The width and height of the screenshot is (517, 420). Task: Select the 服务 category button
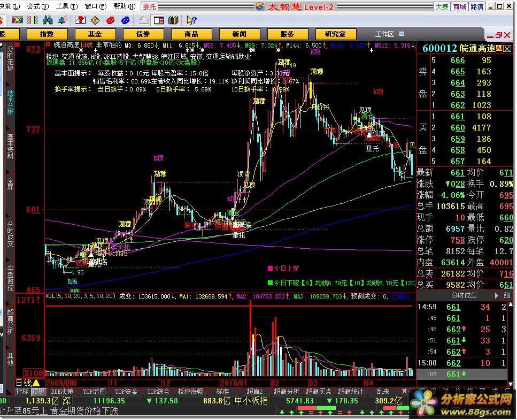click(x=288, y=34)
